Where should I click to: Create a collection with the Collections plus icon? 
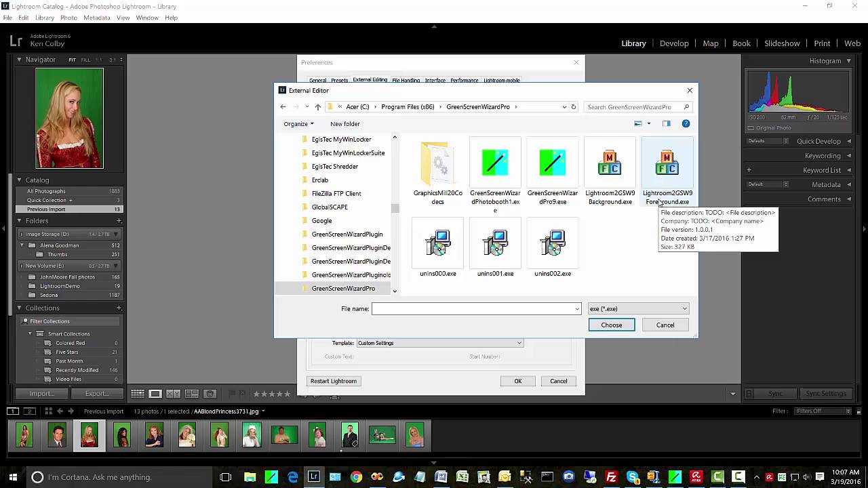pos(119,308)
